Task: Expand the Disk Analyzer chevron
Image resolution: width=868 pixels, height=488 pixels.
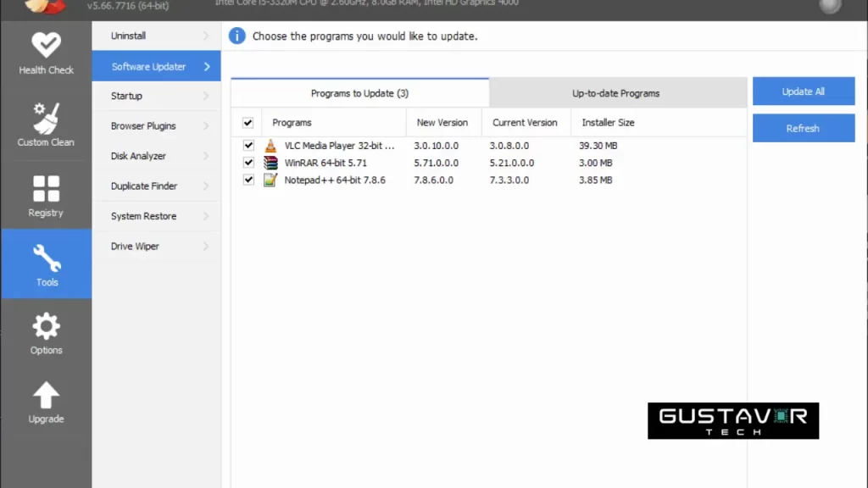Action: tap(206, 156)
